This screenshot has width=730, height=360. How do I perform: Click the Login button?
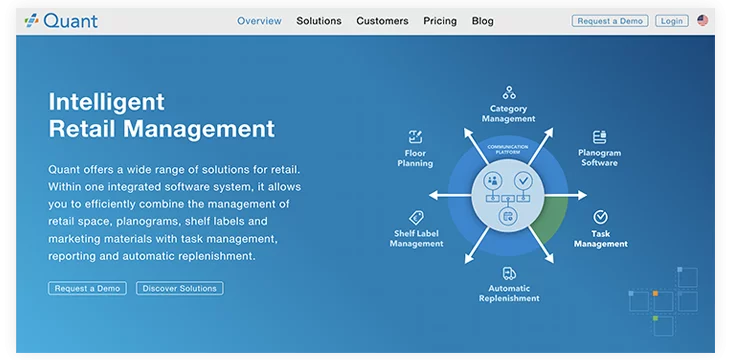click(x=672, y=21)
